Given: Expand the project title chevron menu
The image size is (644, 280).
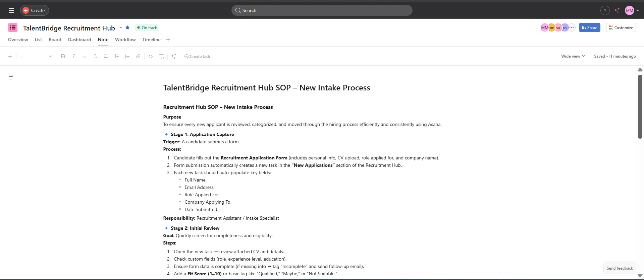Looking at the screenshot, I should pyautogui.click(x=121, y=27).
